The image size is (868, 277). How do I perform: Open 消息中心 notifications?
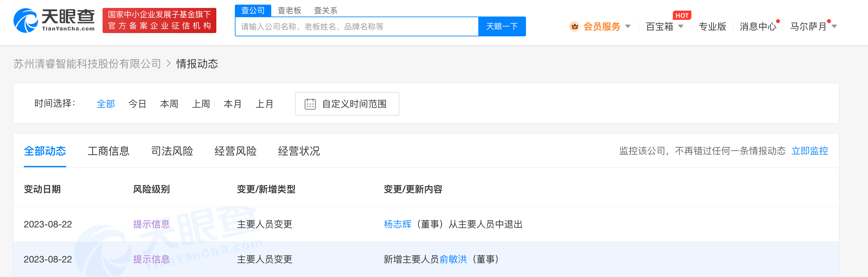pyautogui.click(x=758, y=26)
